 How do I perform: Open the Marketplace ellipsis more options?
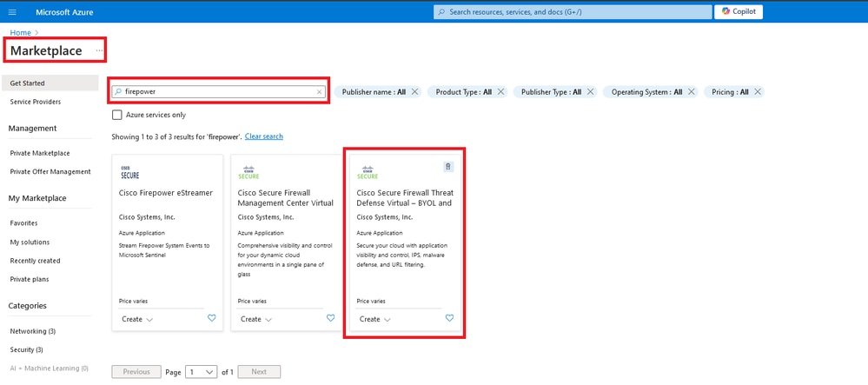click(99, 51)
